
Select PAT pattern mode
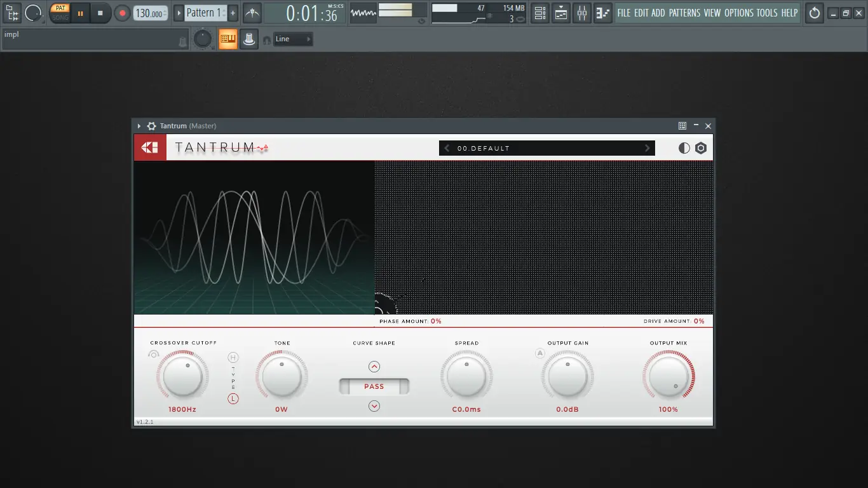tap(60, 8)
